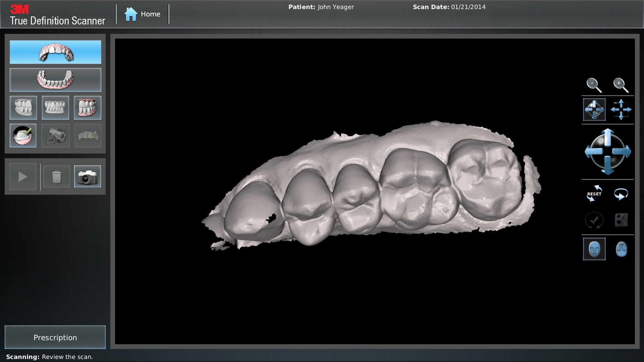Show the right-side bite view
Image resolution: width=644 pixels, height=362 pixels.
coord(23,108)
